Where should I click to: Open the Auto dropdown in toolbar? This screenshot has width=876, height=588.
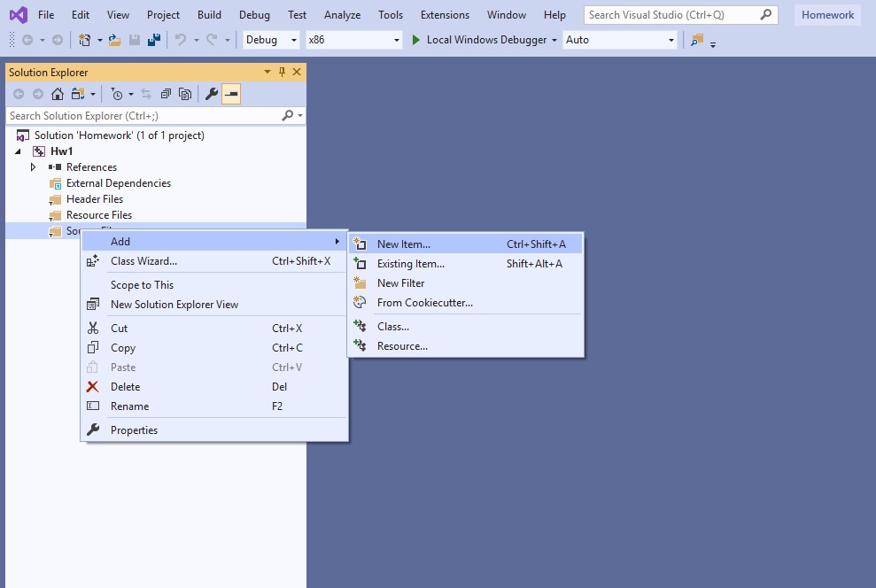point(619,40)
